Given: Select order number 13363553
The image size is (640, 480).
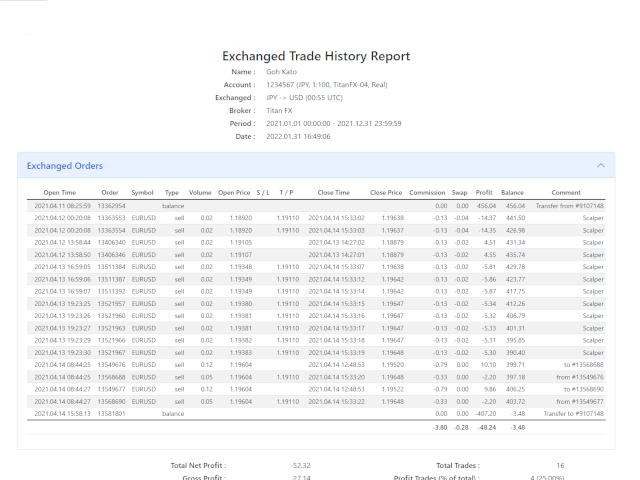Looking at the screenshot, I should pyautogui.click(x=111, y=218).
